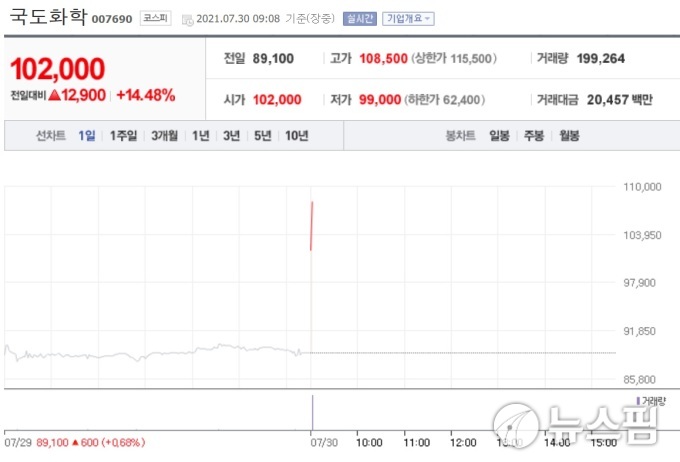Click the volume bar at 07/30
This screenshot has width=680, height=462.
[312, 412]
